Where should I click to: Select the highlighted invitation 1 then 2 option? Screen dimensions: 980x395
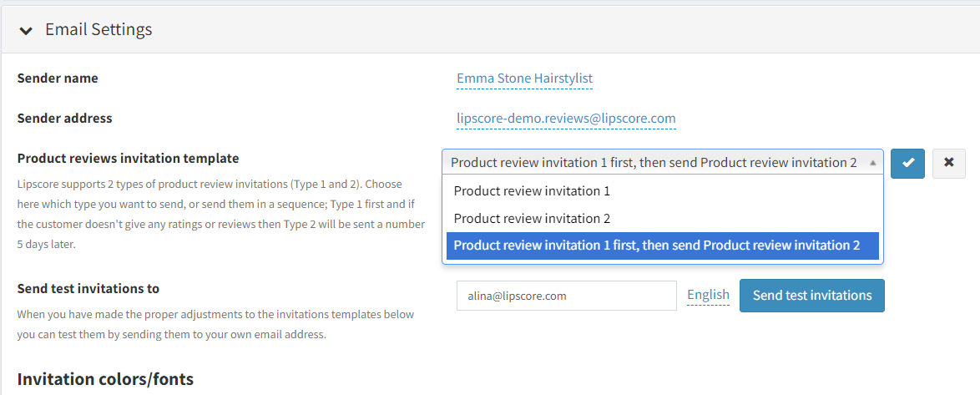656,246
